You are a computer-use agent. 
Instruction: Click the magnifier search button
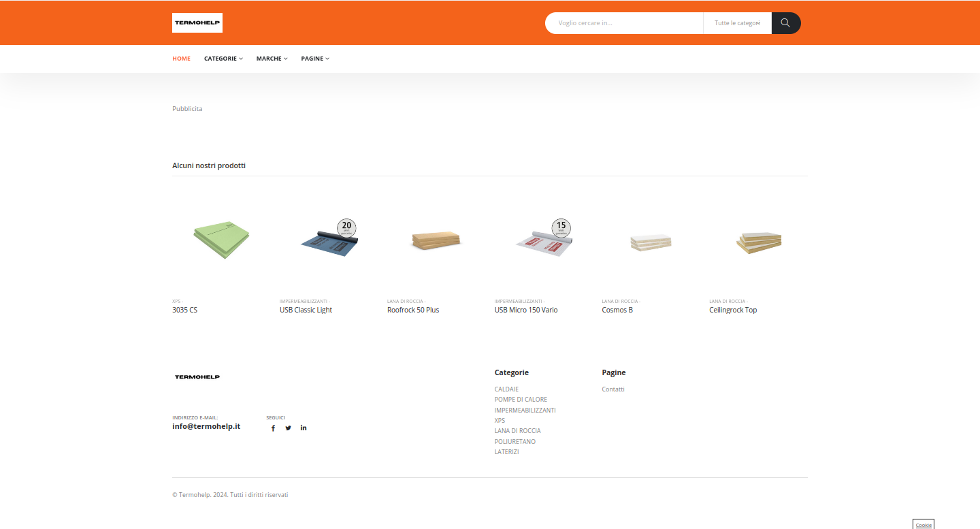(786, 23)
